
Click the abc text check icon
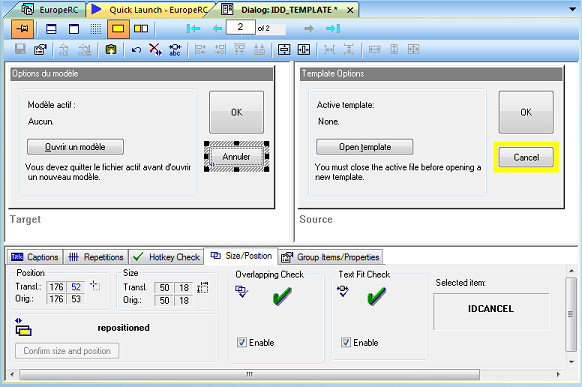tap(175, 50)
